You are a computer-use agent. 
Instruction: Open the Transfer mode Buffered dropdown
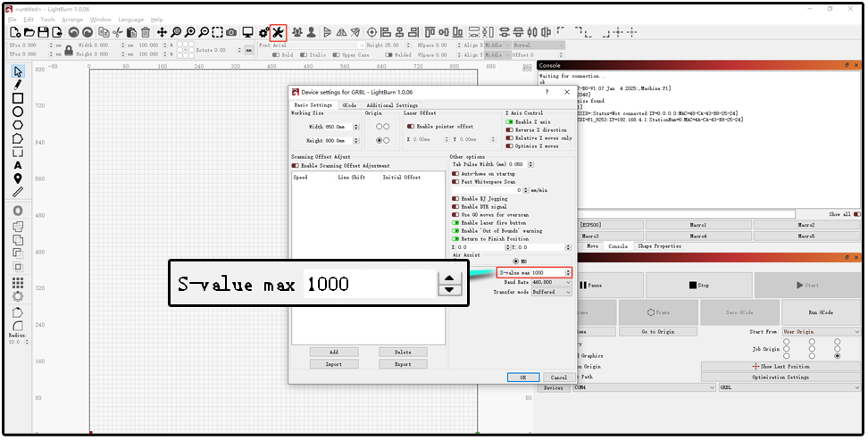[x=551, y=292]
